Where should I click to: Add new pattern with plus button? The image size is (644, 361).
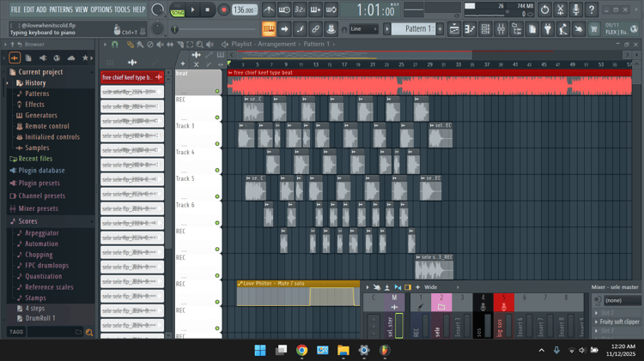tap(440, 28)
